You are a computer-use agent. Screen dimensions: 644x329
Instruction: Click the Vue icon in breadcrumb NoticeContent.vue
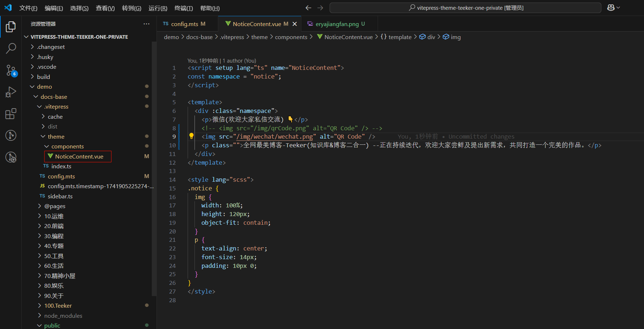click(x=320, y=37)
